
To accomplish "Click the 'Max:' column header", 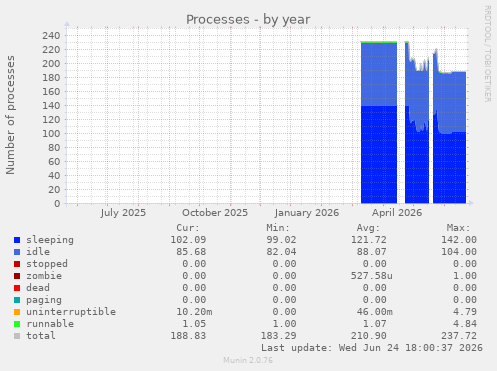I will point(458,228).
